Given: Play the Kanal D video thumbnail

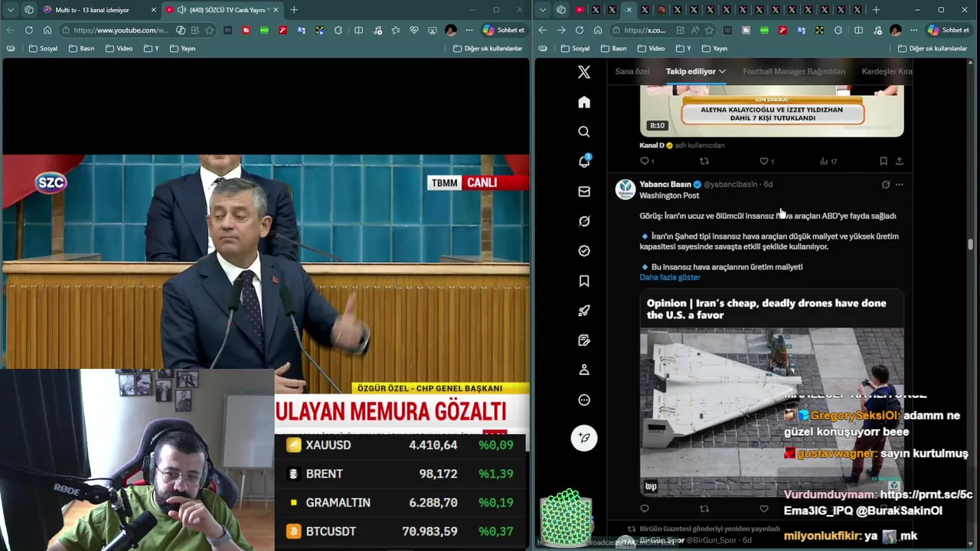Looking at the screenshot, I should (772, 111).
